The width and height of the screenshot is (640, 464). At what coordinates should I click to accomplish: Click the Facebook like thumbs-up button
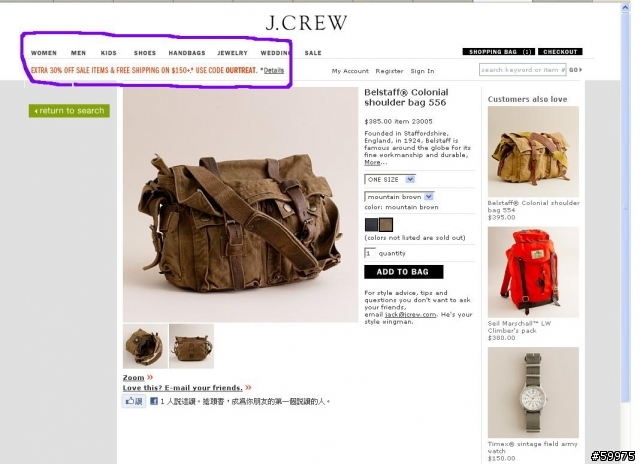(134, 401)
